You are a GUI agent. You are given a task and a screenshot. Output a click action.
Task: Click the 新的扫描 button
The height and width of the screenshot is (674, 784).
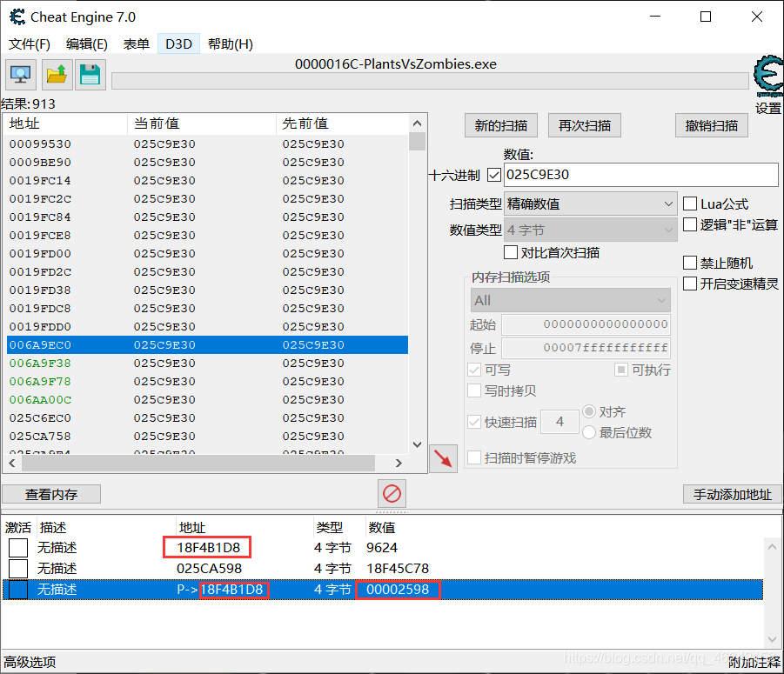[x=501, y=125]
